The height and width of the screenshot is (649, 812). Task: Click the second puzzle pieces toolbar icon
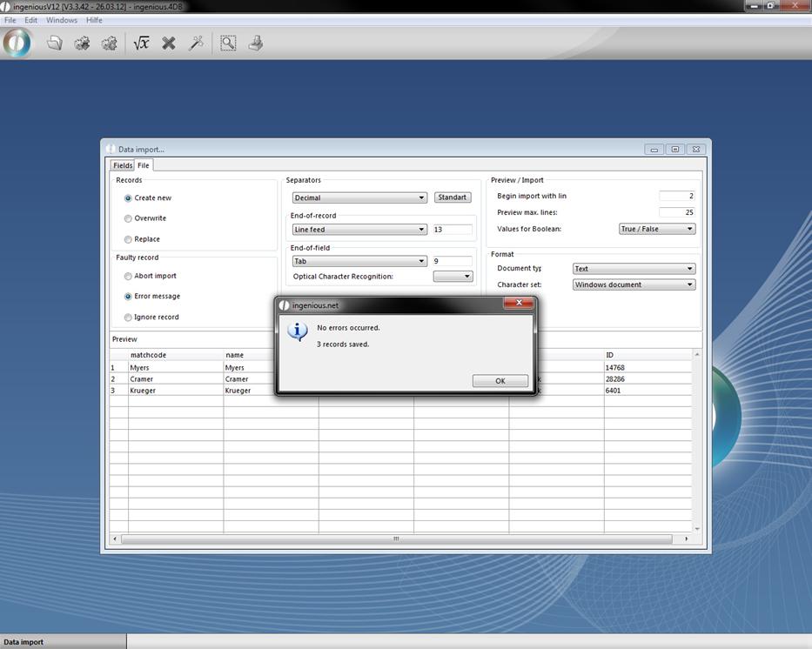click(109, 43)
